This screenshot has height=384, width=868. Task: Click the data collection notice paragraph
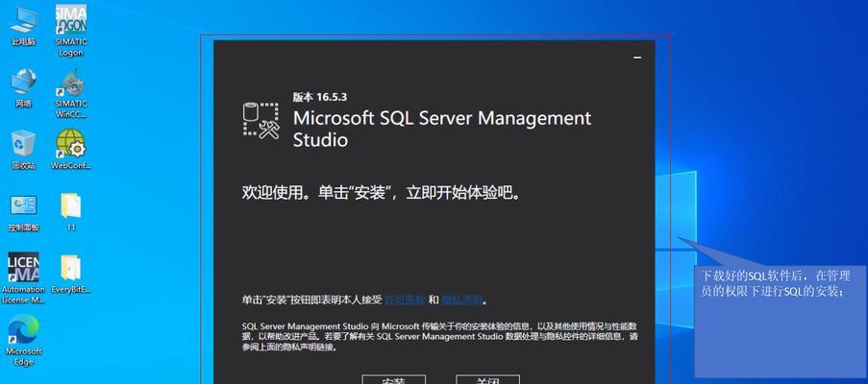(x=440, y=337)
